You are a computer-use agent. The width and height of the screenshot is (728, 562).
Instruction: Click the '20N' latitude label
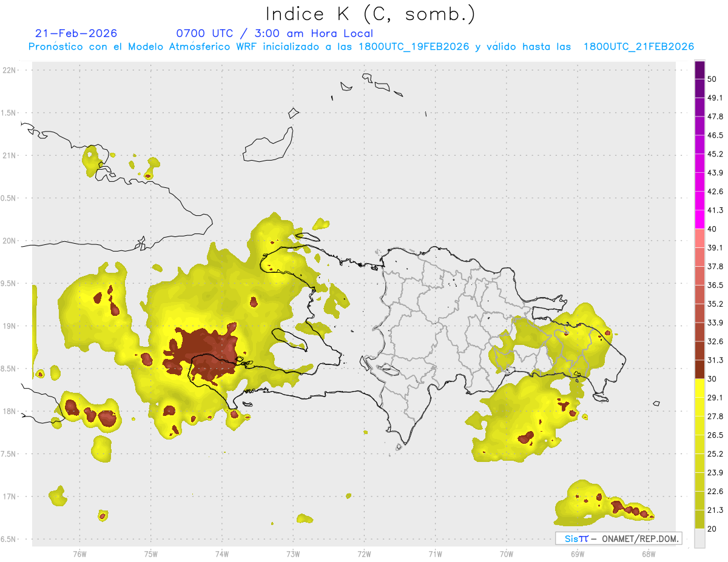click(x=9, y=241)
